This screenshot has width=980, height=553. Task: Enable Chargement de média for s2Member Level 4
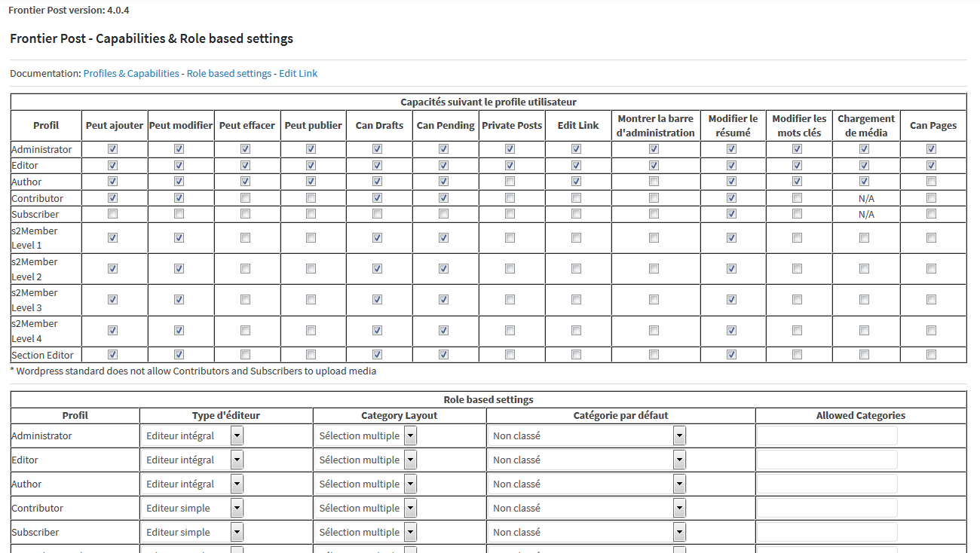pyautogui.click(x=865, y=331)
